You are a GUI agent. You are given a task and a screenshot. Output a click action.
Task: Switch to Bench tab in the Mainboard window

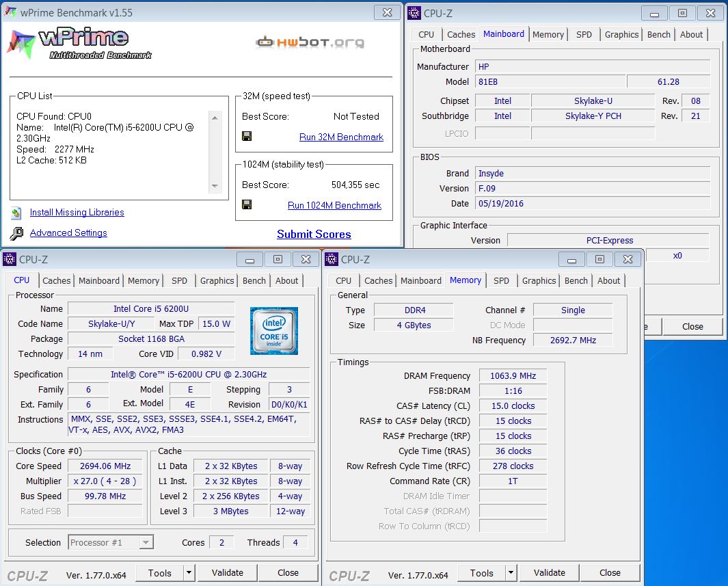(x=658, y=34)
